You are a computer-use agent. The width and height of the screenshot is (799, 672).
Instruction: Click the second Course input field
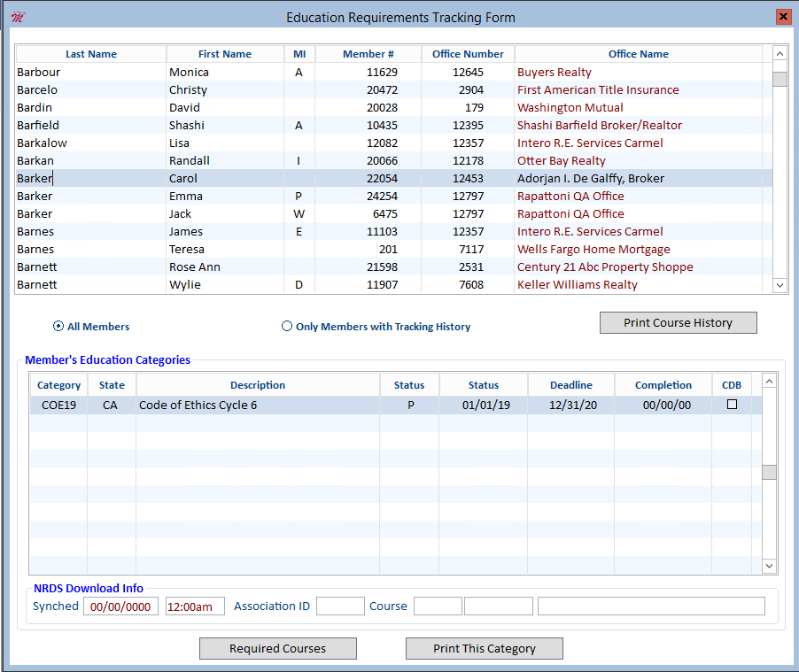click(499, 606)
